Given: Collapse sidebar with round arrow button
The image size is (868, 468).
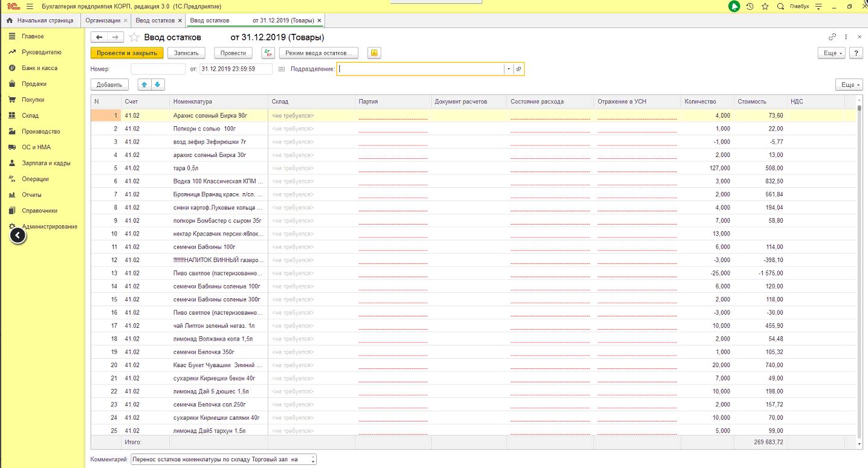Looking at the screenshot, I should [18, 236].
